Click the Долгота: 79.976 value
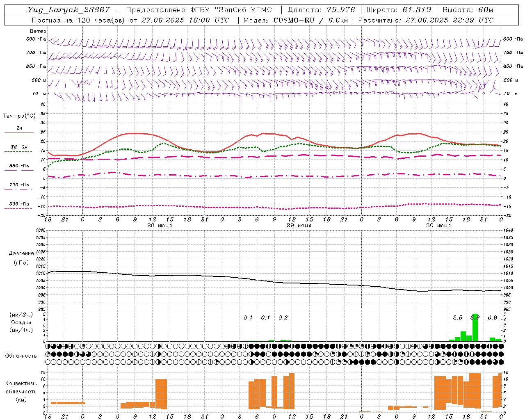This screenshot has height=420, width=525. [322, 10]
